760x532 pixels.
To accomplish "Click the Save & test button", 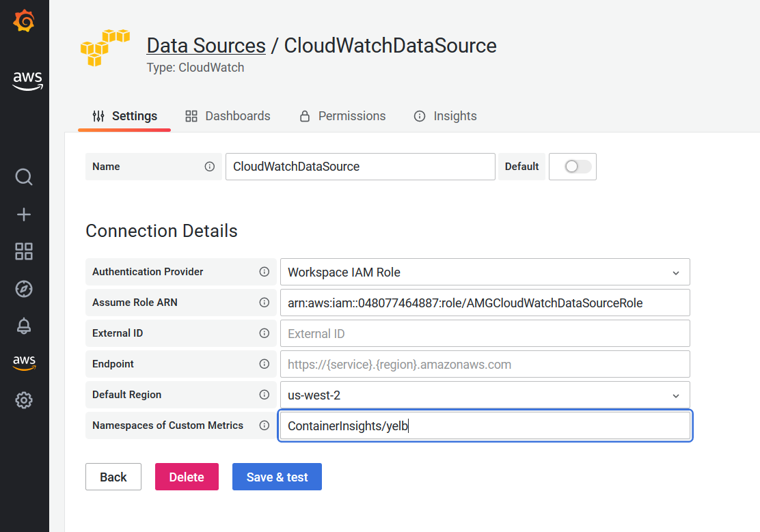I will [x=277, y=477].
